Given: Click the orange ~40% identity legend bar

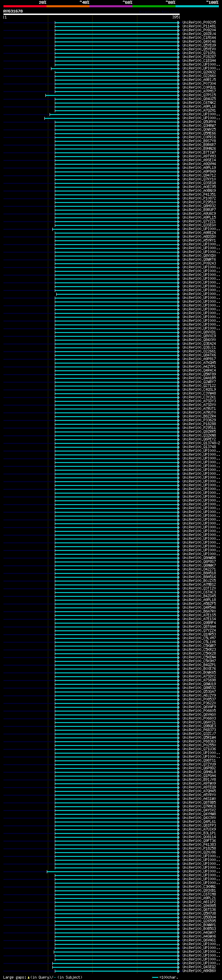Looking at the screenshot, I should point(68,6).
